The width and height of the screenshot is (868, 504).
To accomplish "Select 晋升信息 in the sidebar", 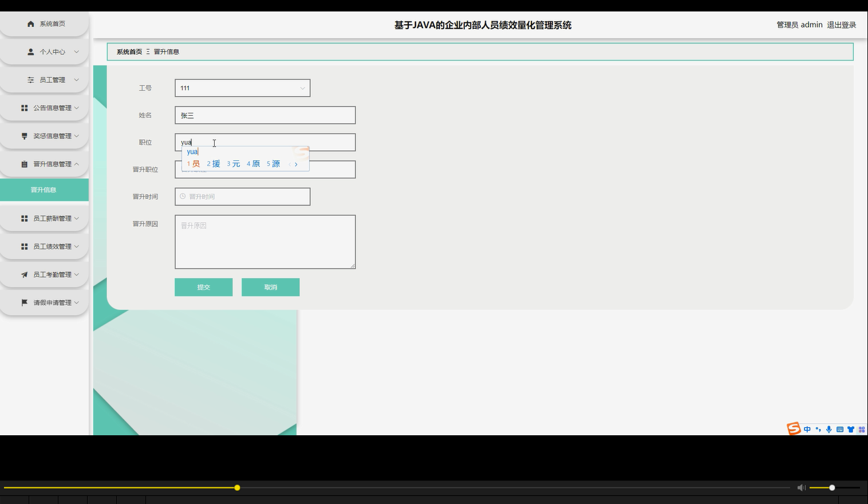I will 44,190.
